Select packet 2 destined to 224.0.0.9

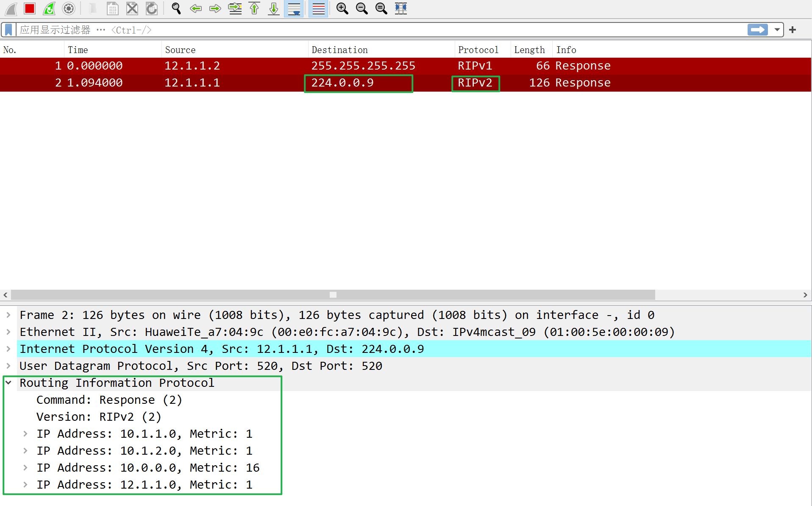pos(406,83)
